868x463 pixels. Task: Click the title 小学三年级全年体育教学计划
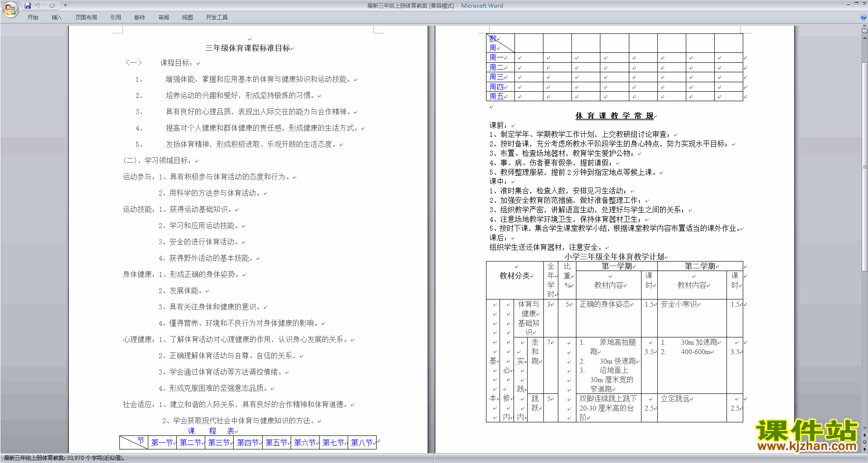(x=614, y=257)
